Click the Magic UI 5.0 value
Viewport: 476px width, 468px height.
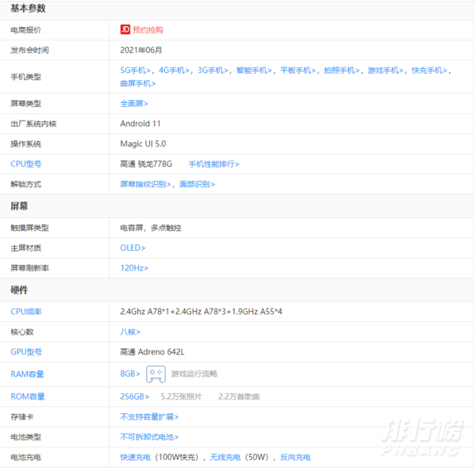[143, 144]
